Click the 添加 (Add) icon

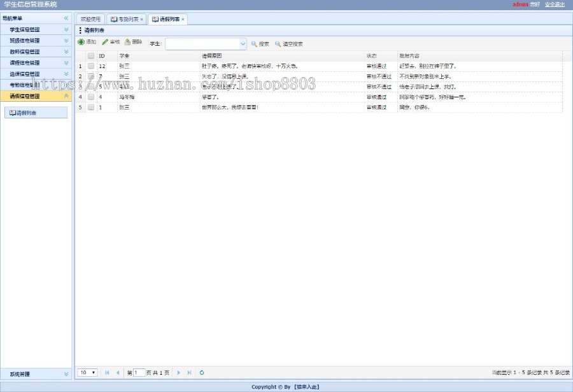click(81, 42)
